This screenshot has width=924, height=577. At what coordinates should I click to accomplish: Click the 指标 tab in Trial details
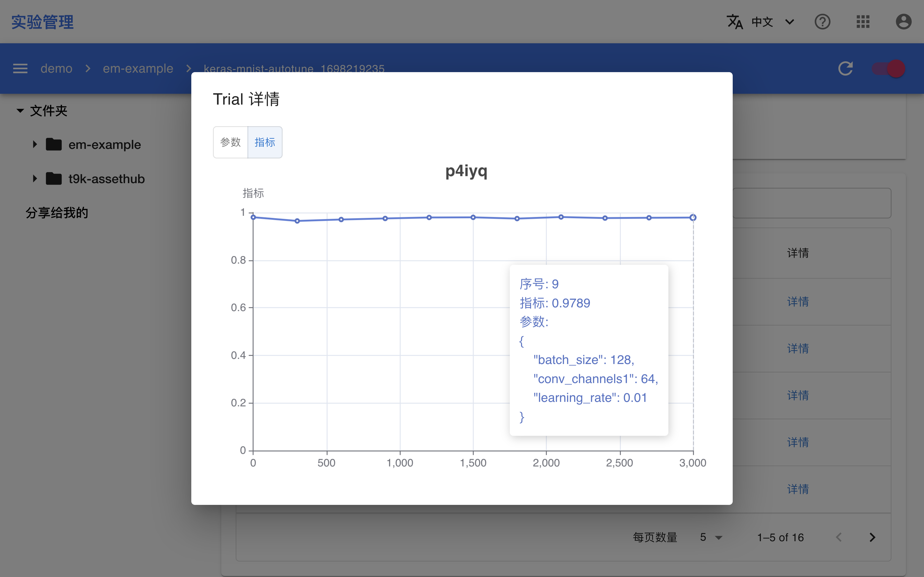[x=263, y=142]
